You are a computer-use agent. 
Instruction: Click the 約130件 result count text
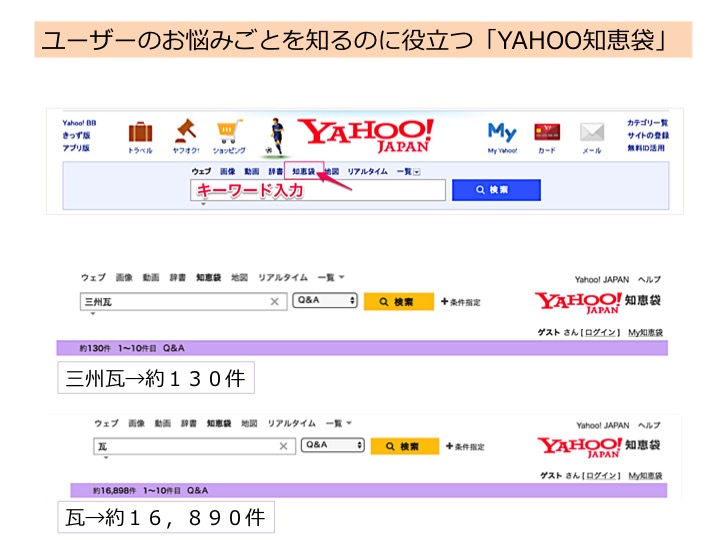point(95,349)
